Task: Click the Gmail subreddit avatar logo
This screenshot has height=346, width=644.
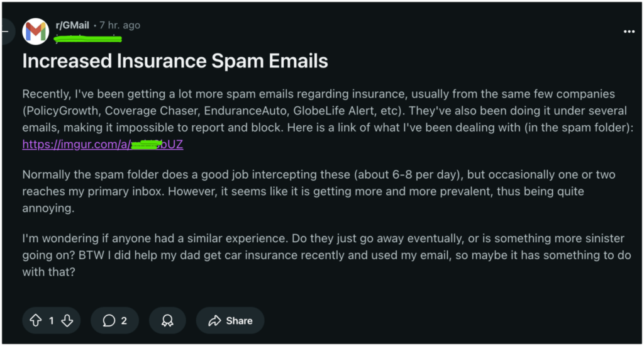Action: click(36, 31)
